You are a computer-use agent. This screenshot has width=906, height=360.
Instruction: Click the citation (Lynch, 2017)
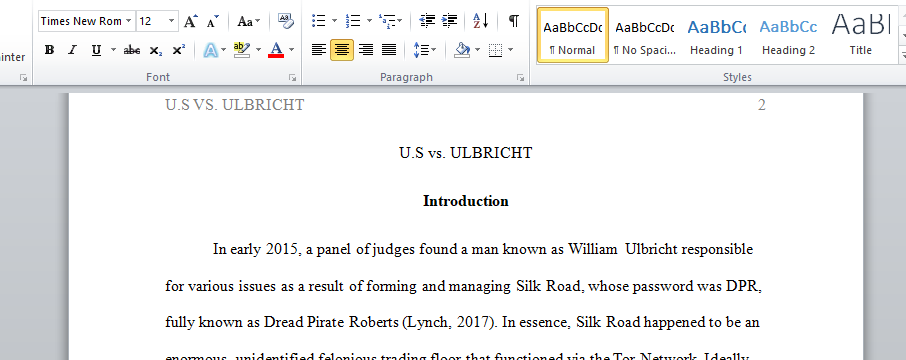449,322
